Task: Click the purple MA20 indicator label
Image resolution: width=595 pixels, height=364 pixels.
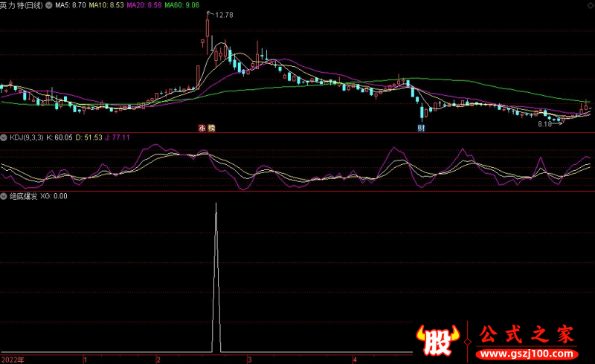Action: 144,5
